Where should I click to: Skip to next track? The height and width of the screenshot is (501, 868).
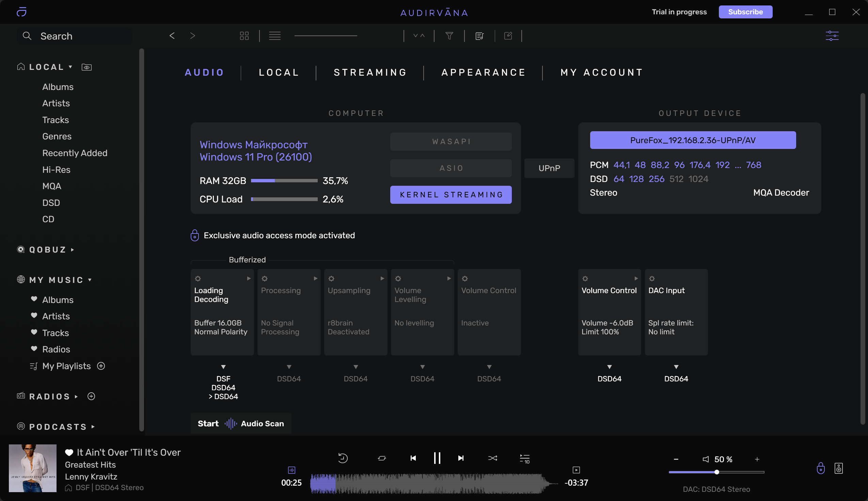pyautogui.click(x=461, y=458)
